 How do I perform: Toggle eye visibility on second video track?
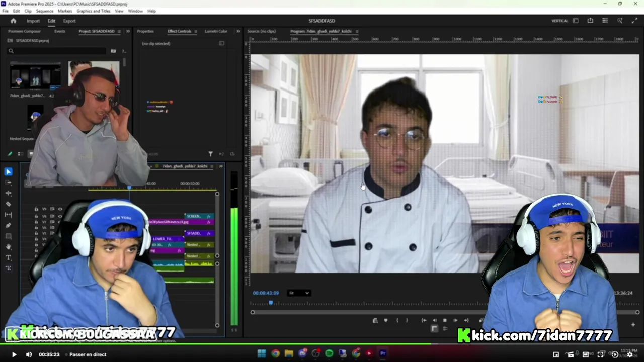tap(60, 216)
